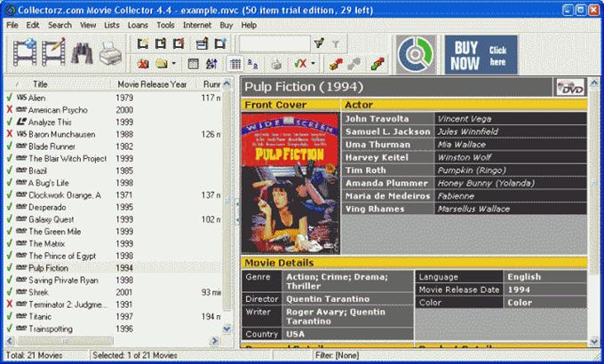Click the large printer icon in toolbar

click(111, 55)
